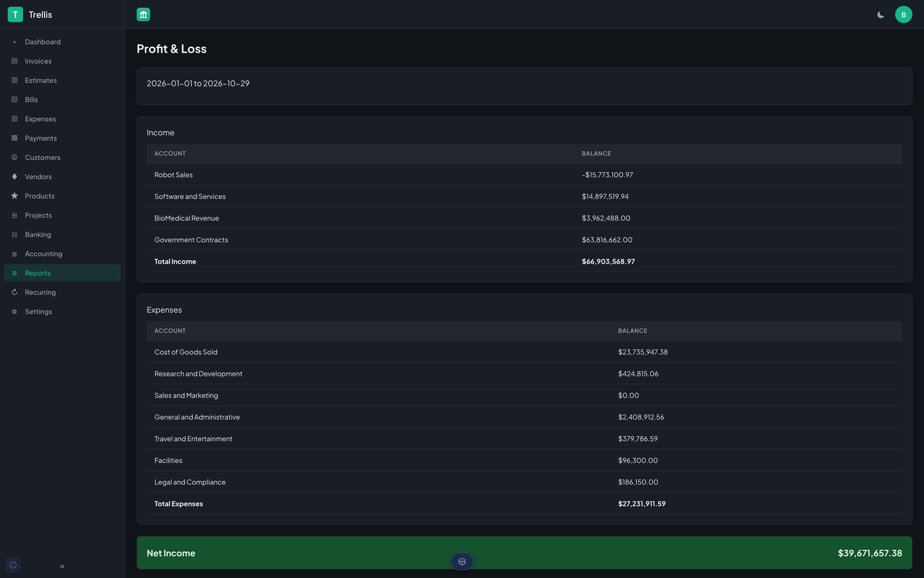Click the floating bug icon button
Viewport: 924px width, 578px height.
point(462,562)
